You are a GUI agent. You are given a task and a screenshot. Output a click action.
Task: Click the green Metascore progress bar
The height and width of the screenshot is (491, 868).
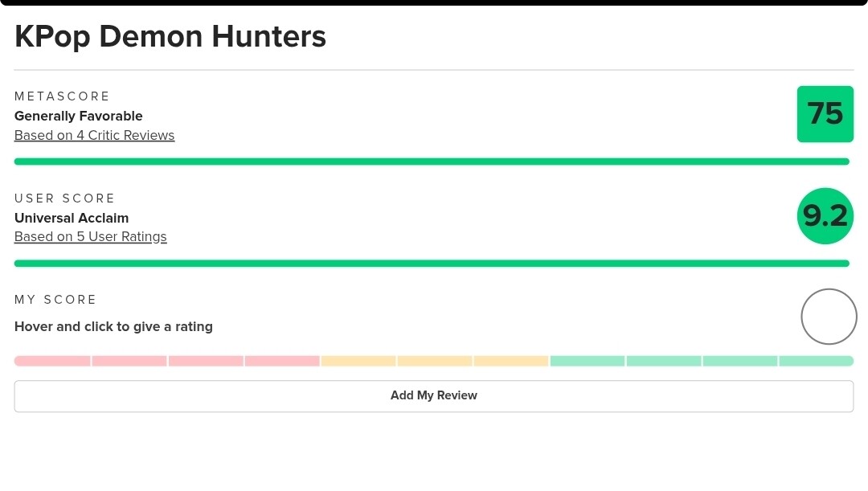point(432,162)
